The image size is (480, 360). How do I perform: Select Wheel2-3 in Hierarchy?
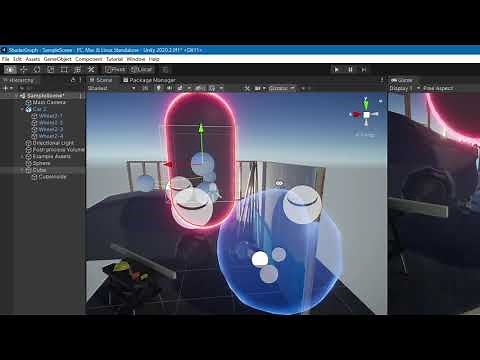tap(51, 129)
